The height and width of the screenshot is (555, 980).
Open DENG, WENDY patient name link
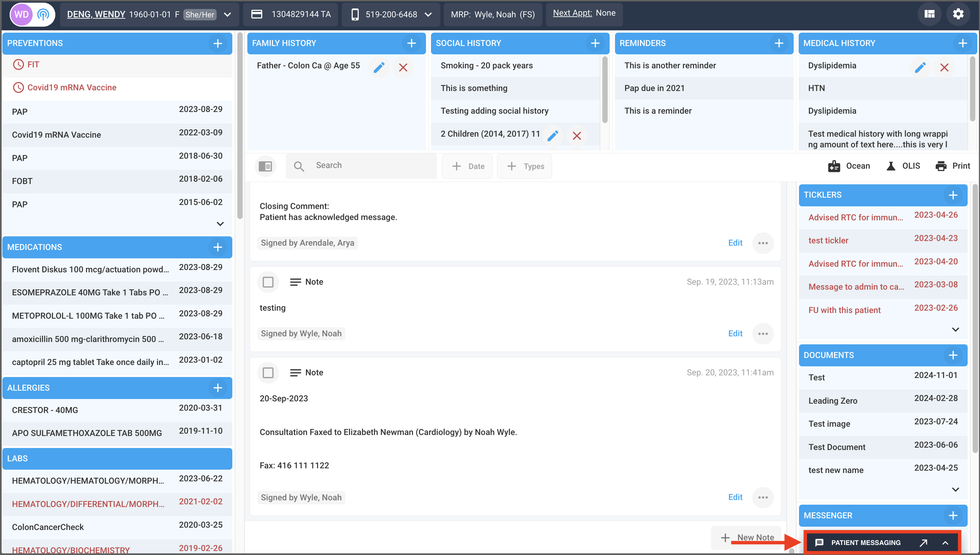click(96, 14)
